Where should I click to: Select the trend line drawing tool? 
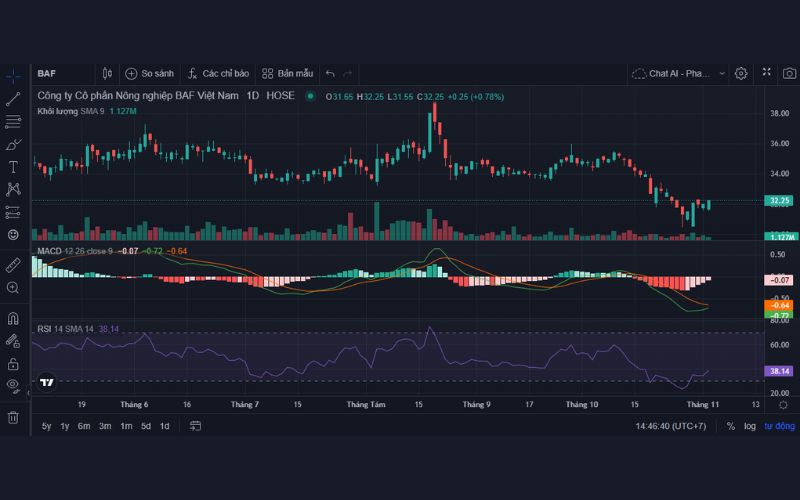pyautogui.click(x=13, y=98)
